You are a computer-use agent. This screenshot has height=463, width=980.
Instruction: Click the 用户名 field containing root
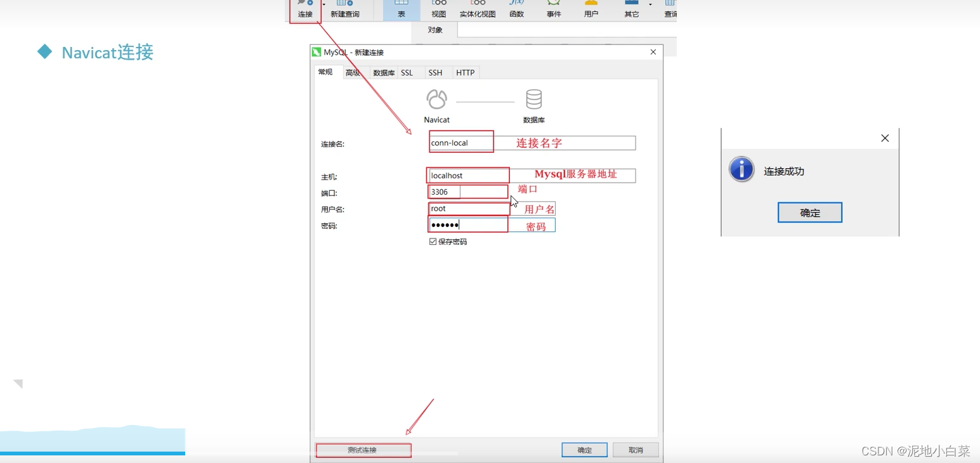click(x=492, y=209)
